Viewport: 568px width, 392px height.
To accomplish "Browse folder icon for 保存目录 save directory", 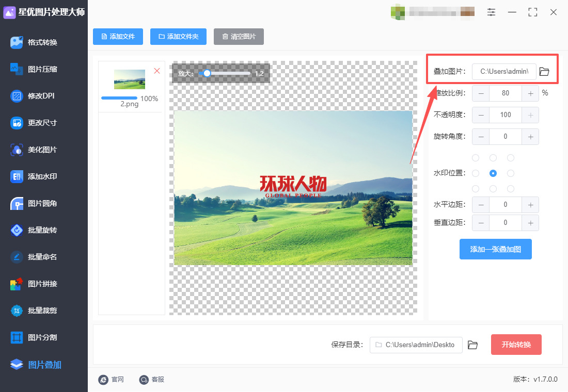I will 472,345.
